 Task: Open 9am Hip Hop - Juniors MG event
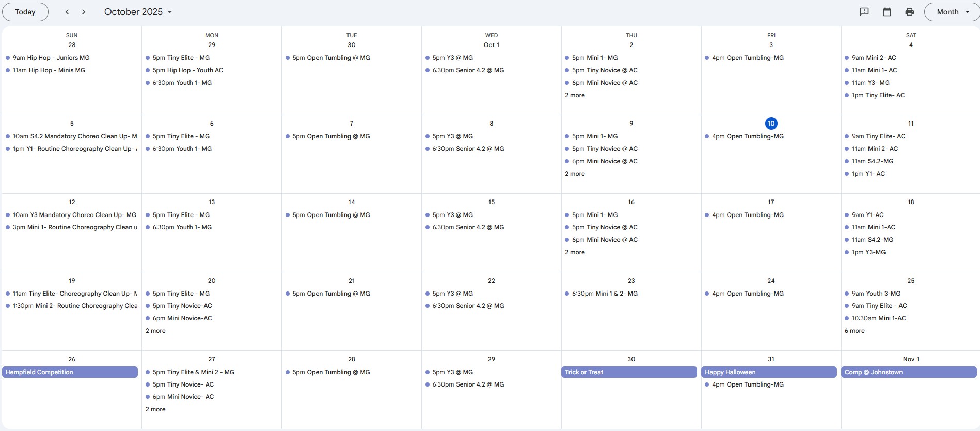pos(51,58)
